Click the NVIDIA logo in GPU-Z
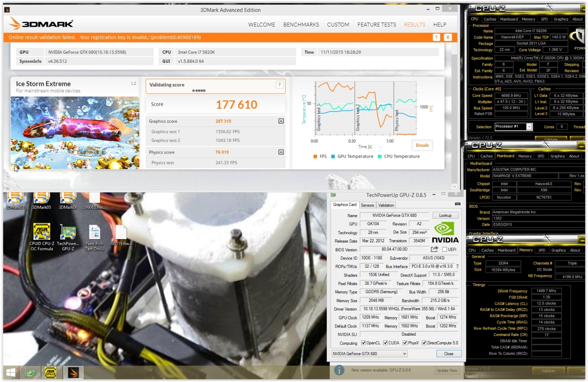Image resolution: width=588 pixels, height=382 pixels. tap(445, 233)
